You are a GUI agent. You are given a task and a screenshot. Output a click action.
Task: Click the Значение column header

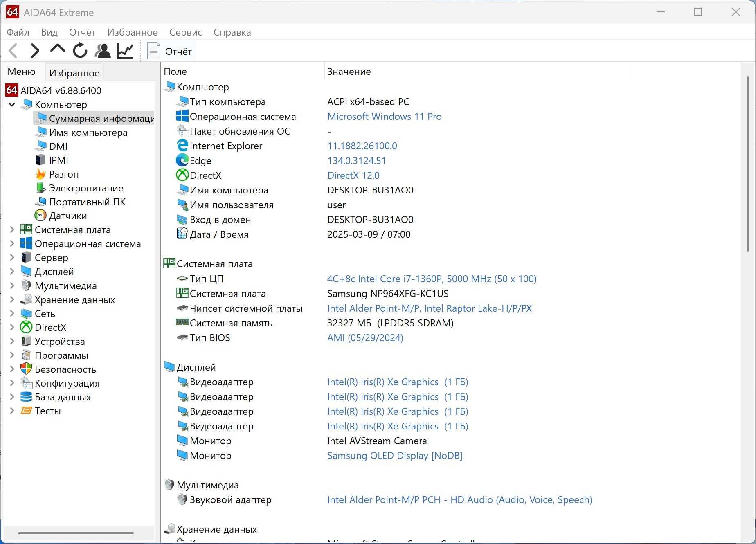[477, 71]
